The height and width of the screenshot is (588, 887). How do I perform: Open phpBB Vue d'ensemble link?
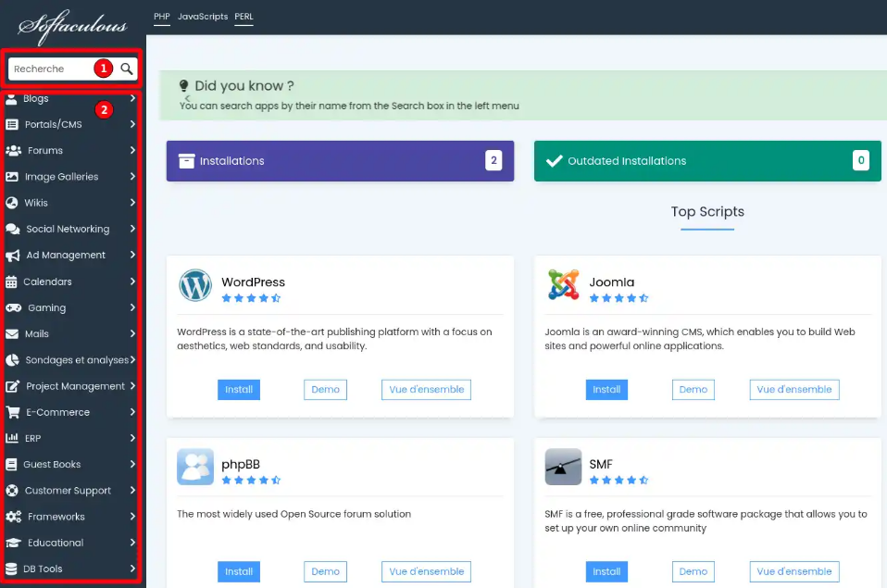coord(426,571)
